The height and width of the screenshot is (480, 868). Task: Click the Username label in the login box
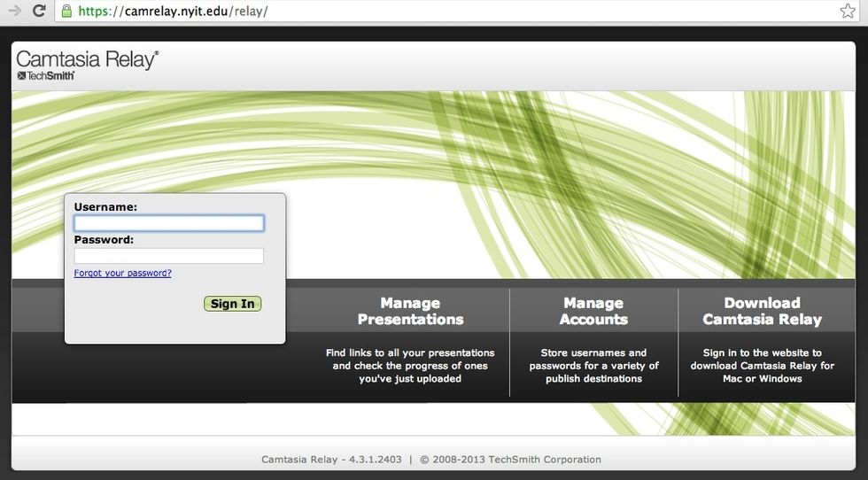pyautogui.click(x=105, y=207)
